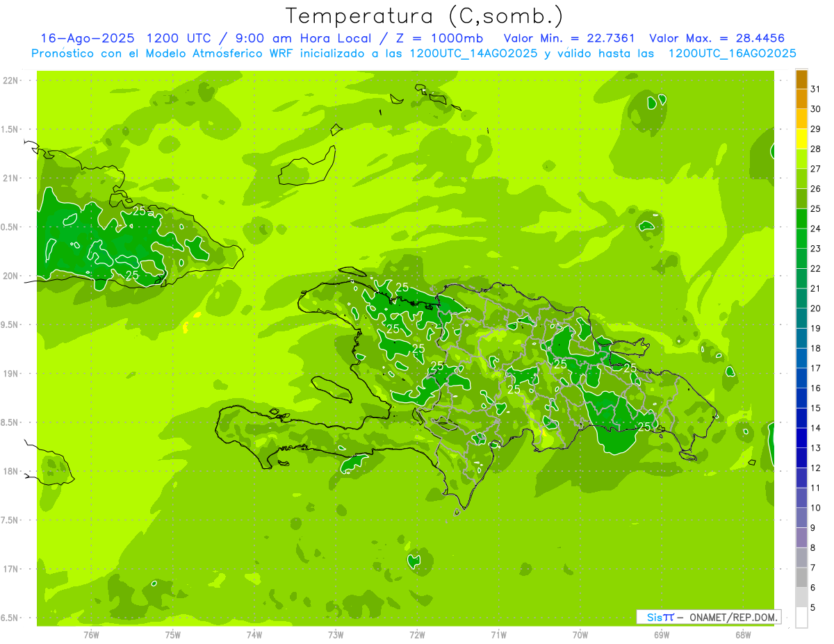Image resolution: width=834 pixels, height=644 pixels.
Task: Click the '7.5N' latitude label
Action: click(10, 520)
